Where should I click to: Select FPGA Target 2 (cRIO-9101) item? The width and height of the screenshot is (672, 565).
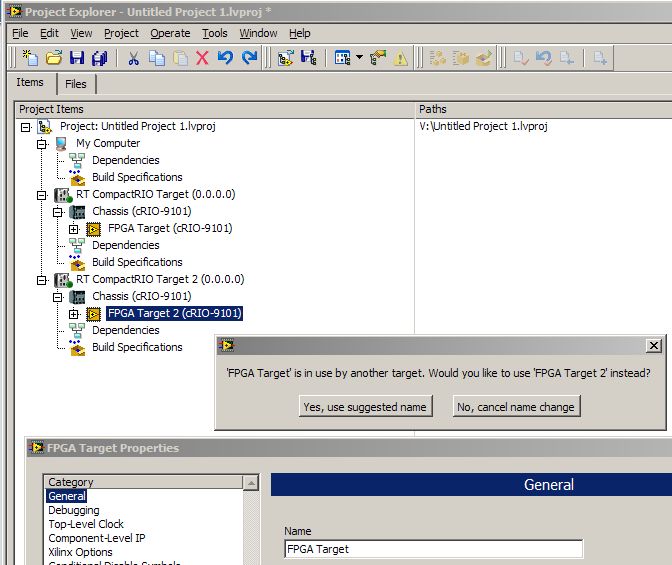coord(174,314)
